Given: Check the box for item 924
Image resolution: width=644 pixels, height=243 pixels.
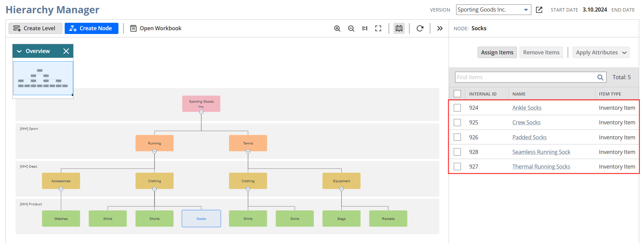Looking at the screenshot, I should (x=457, y=108).
